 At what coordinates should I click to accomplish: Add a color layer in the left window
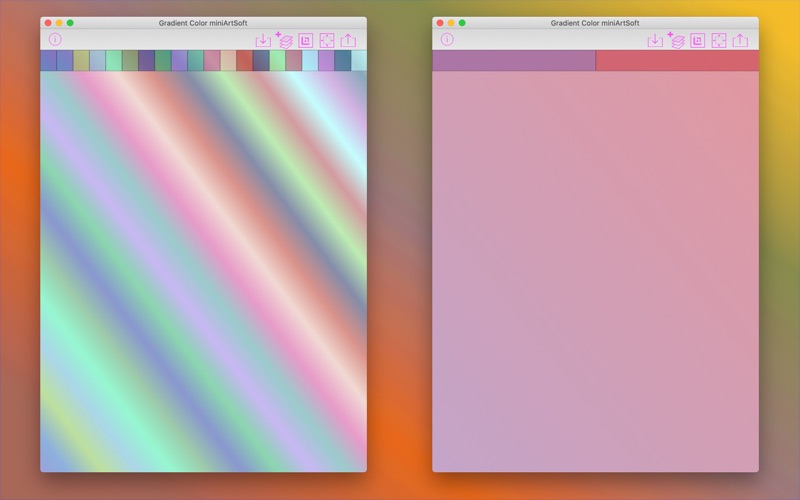(284, 40)
